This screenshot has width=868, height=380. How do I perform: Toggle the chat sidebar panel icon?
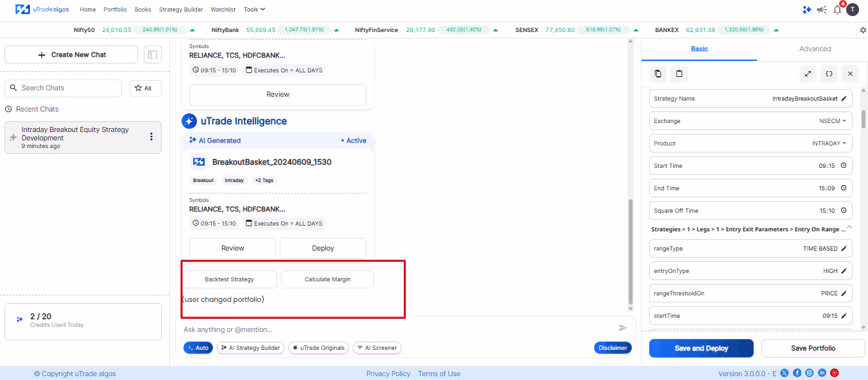pyautogui.click(x=152, y=54)
